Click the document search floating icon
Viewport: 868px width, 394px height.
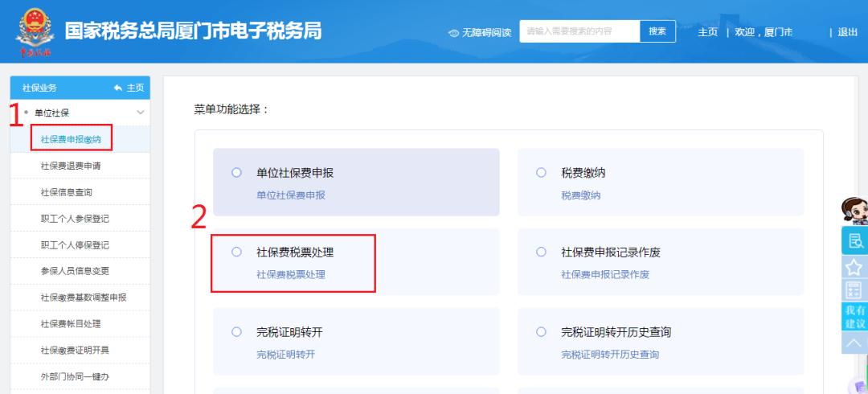[854, 240]
